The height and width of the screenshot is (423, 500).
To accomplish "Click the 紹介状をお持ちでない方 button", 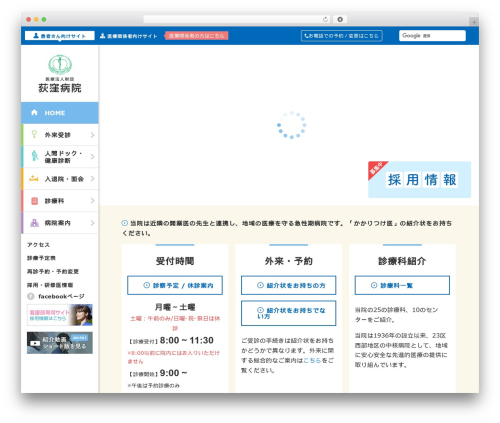I will pos(289,313).
